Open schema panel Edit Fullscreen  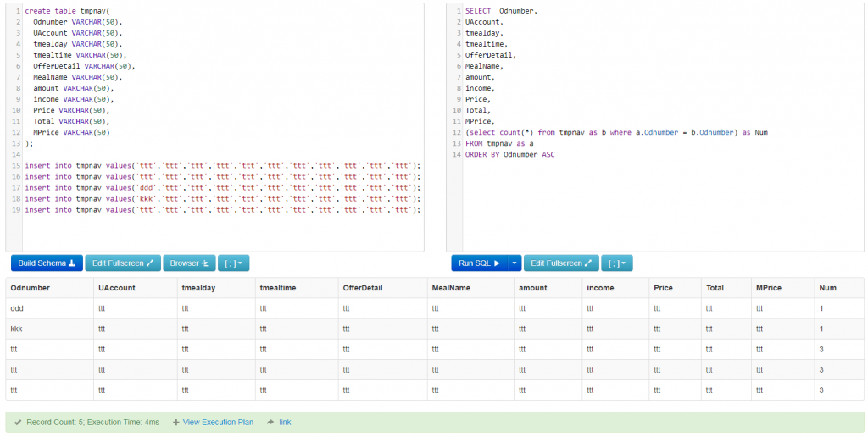(123, 263)
